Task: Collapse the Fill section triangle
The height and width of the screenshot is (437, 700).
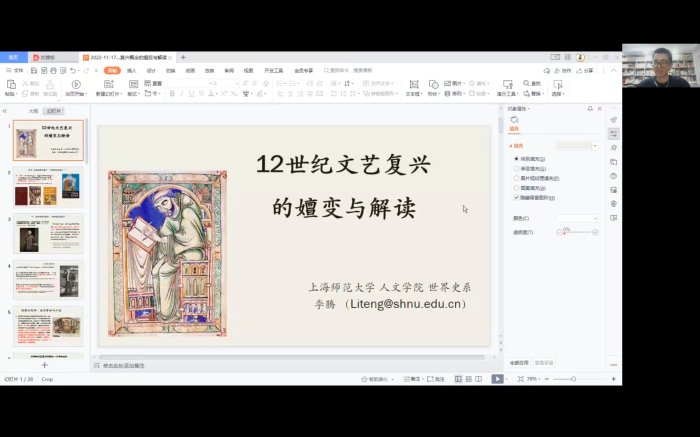Action: point(511,146)
